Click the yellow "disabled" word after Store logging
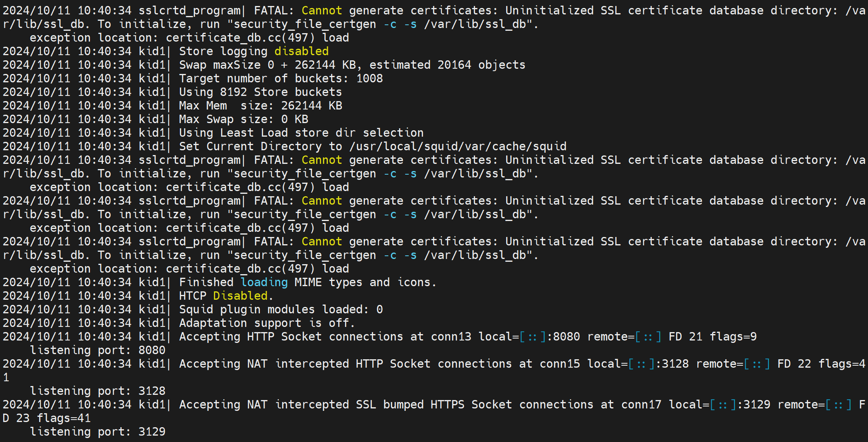Viewport: 868px width, 442px height. coord(301,51)
